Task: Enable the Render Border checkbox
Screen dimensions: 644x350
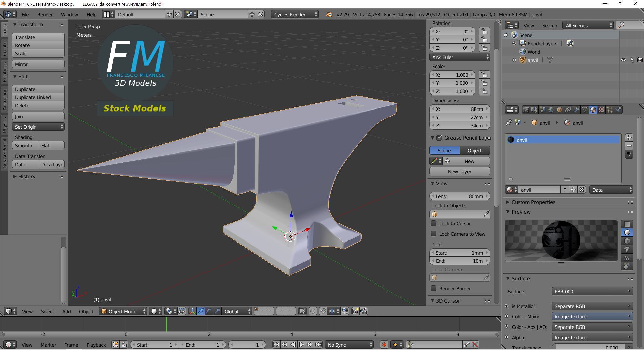Action: 434,288
